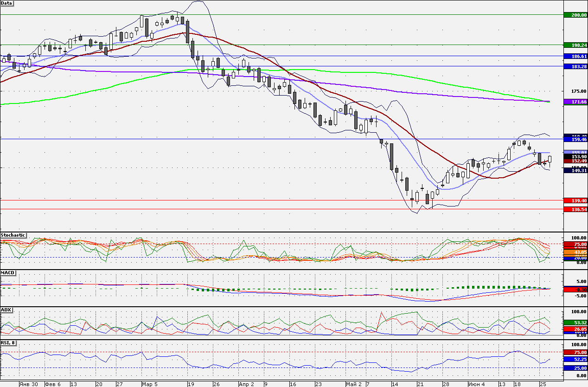Image resolution: width=588 pixels, height=387 pixels.
Task: Select the red 139.40 support tag
Action: [575, 200]
